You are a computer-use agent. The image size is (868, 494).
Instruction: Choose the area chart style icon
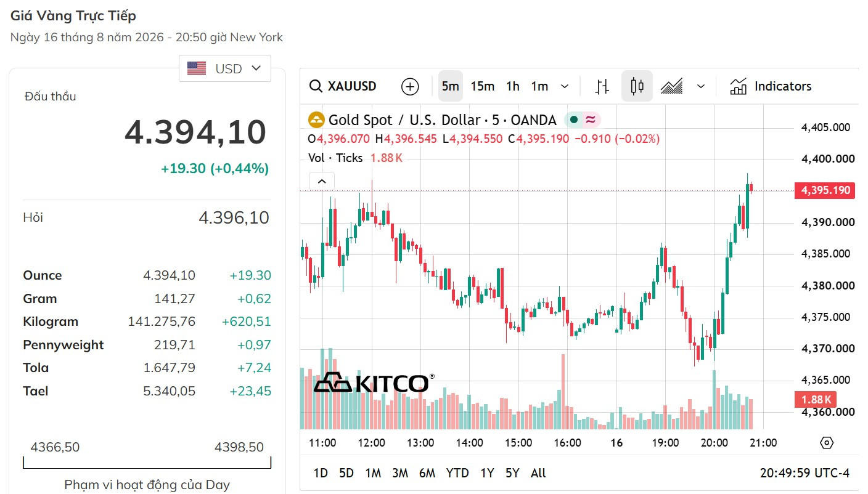[x=671, y=86]
